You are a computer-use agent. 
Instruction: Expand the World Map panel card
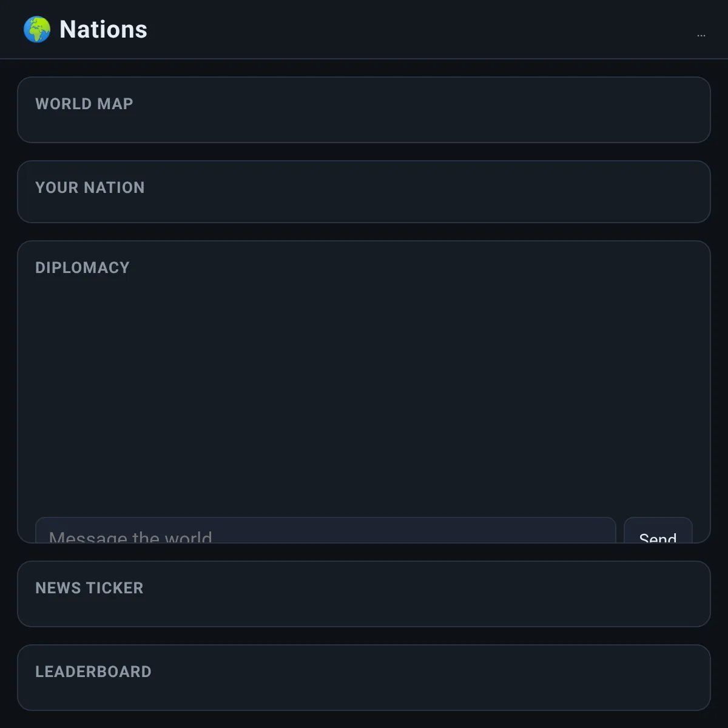[364, 110]
